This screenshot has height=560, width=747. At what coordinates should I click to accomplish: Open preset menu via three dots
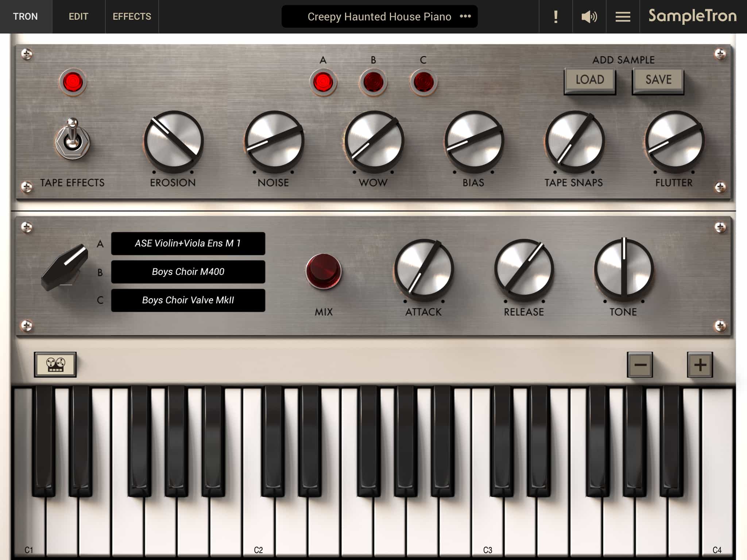[465, 16]
